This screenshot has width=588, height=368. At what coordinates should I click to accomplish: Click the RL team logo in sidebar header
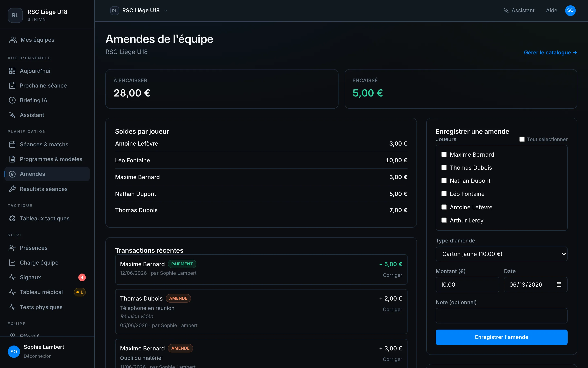pos(15,15)
